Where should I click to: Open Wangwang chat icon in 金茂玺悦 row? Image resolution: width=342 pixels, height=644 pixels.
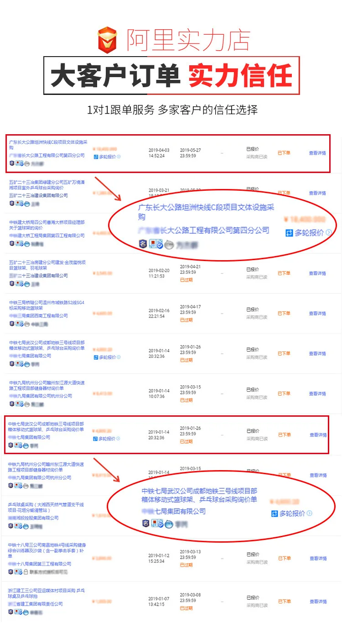point(26,283)
